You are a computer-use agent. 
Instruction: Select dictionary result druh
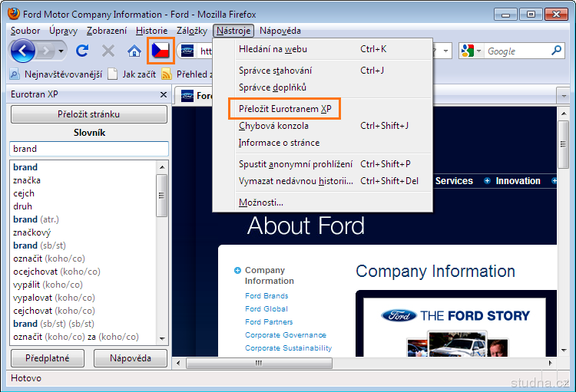22,206
